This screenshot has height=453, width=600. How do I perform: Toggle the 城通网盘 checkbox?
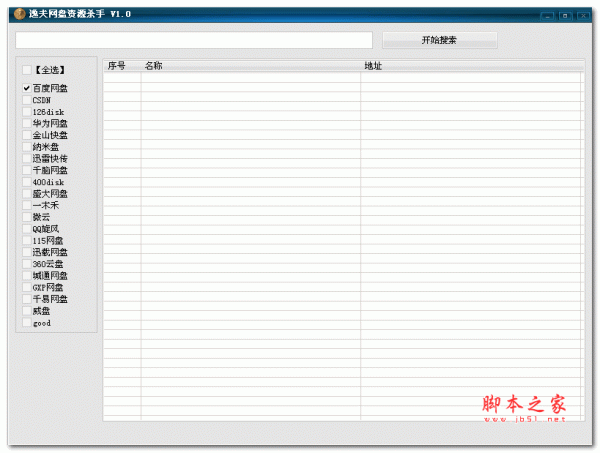[26, 275]
